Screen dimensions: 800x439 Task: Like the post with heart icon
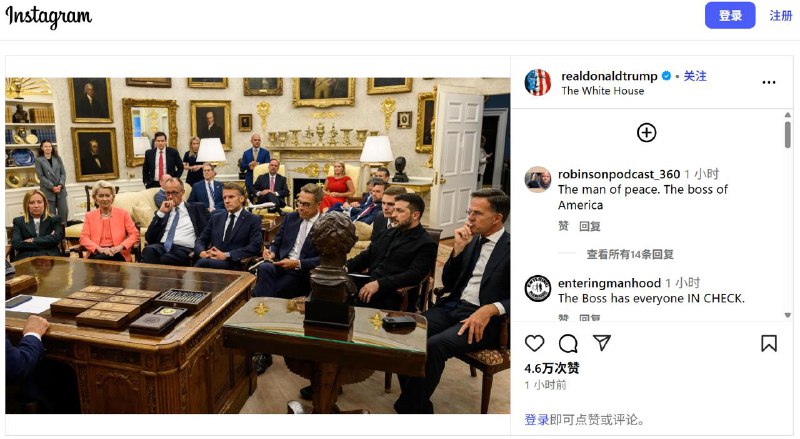[x=534, y=344]
